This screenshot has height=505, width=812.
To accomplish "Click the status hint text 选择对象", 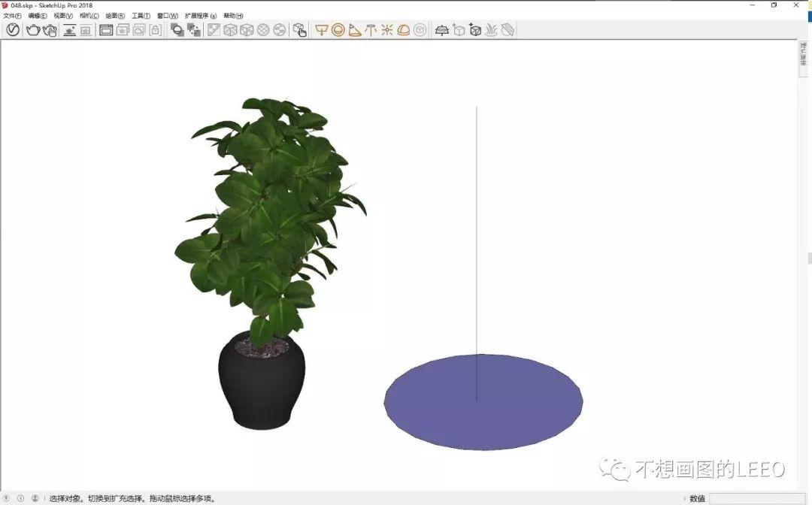I will click(x=65, y=499).
